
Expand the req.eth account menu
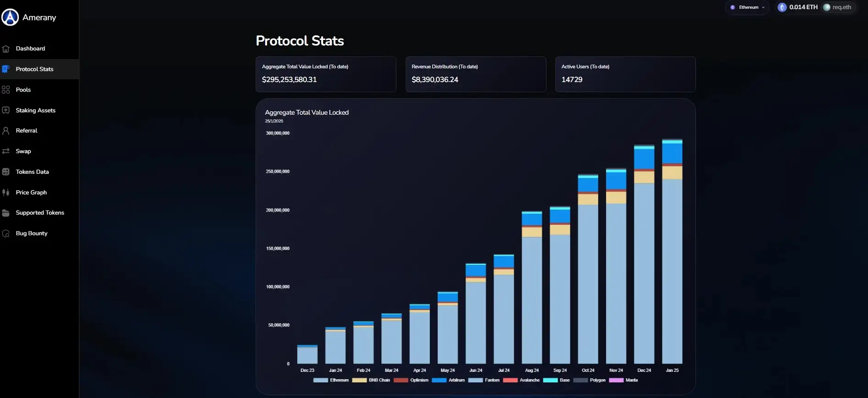click(838, 7)
